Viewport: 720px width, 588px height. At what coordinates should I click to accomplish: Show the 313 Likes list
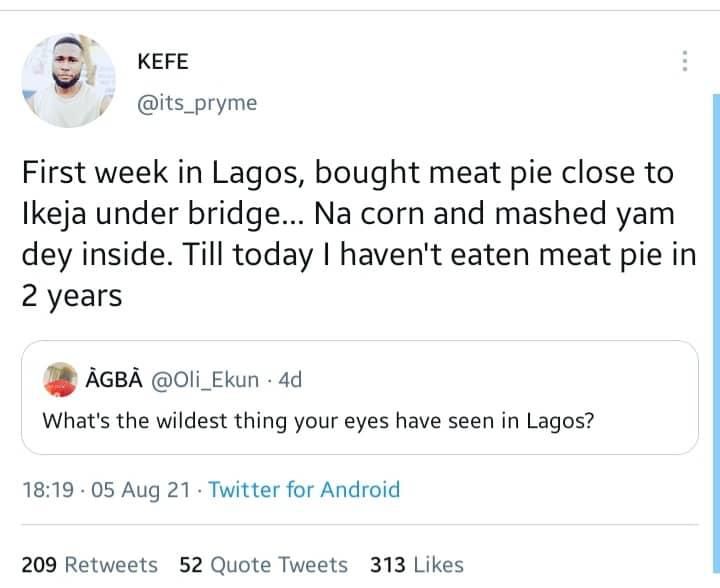tap(416, 565)
